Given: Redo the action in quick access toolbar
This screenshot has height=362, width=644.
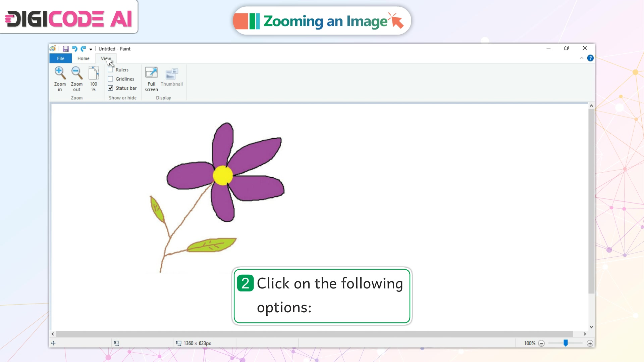Looking at the screenshot, I should (x=83, y=49).
